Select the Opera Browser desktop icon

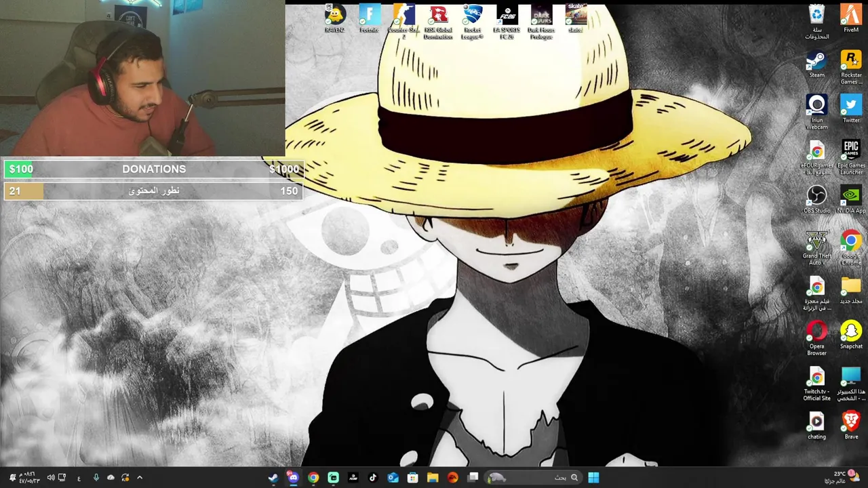[816, 338]
